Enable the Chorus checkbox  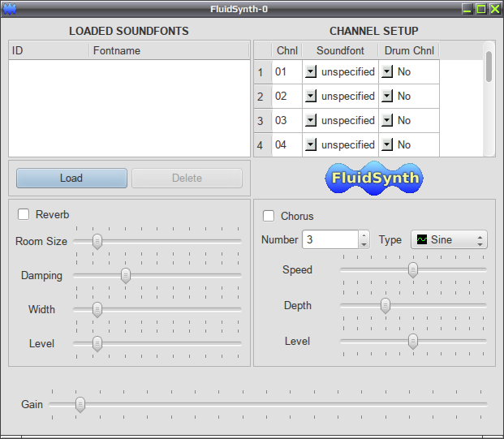[x=269, y=216]
